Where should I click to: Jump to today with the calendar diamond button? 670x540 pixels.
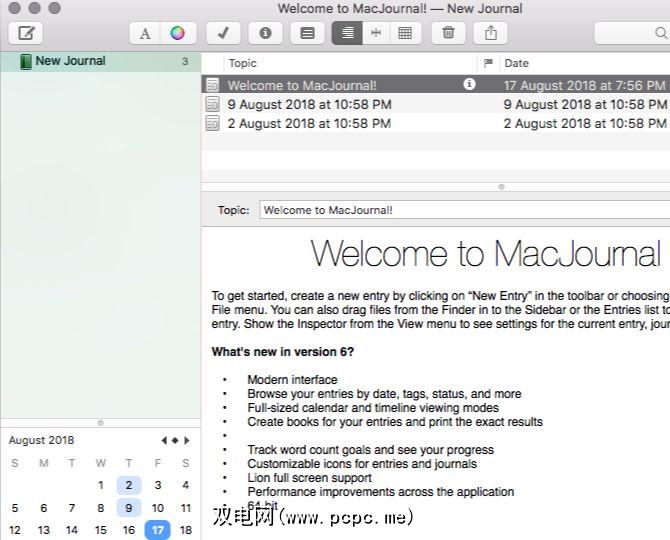click(x=175, y=440)
